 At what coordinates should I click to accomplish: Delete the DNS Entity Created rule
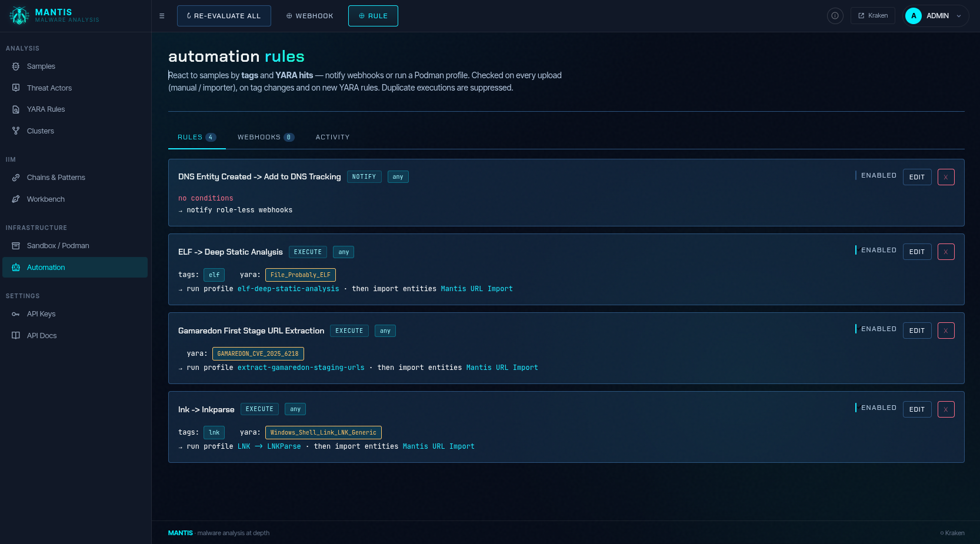[946, 177]
